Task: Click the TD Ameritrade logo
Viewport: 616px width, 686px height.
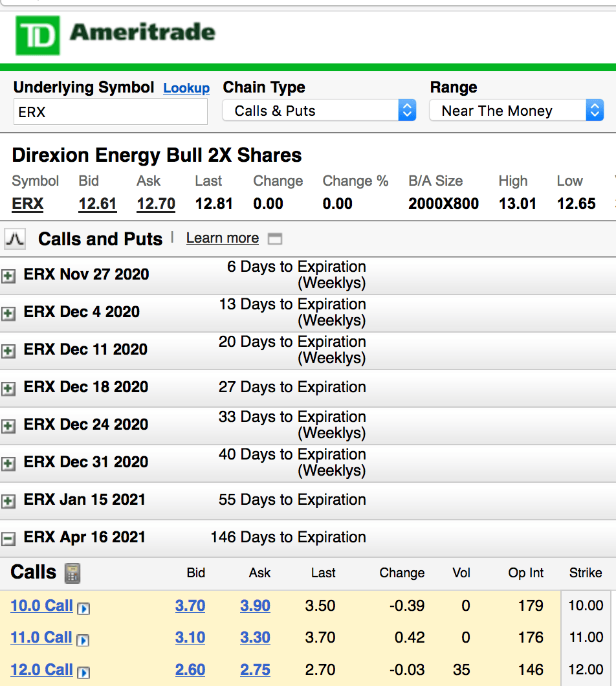Action: (x=116, y=35)
